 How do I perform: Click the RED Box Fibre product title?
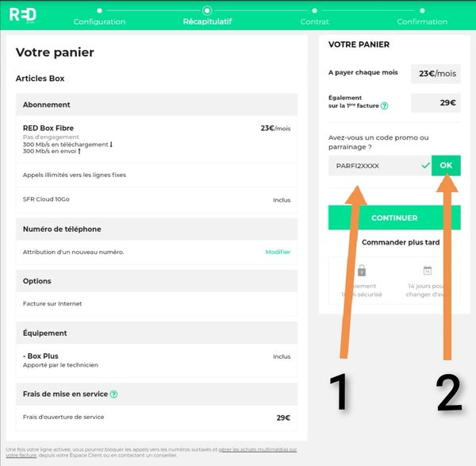pyautogui.click(x=48, y=128)
